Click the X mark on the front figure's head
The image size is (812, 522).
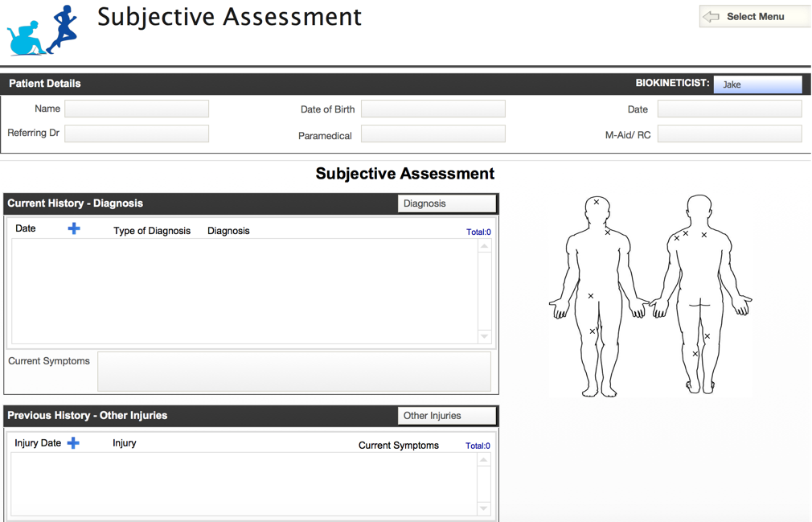pos(597,203)
